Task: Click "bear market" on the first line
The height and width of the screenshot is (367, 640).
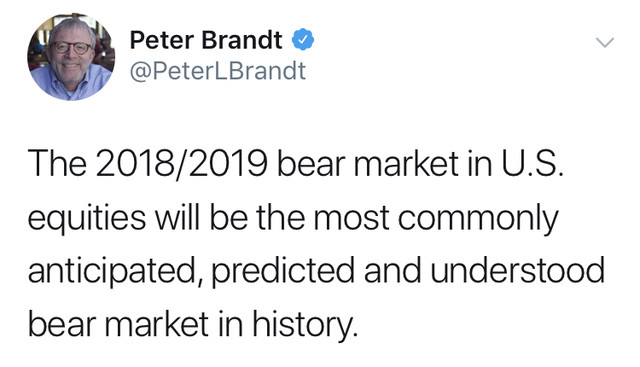Action: click(368, 164)
